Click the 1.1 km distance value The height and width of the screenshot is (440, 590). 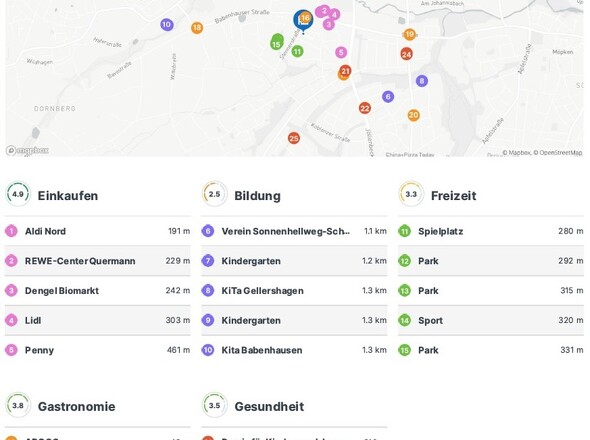click(x=375, y=231)
